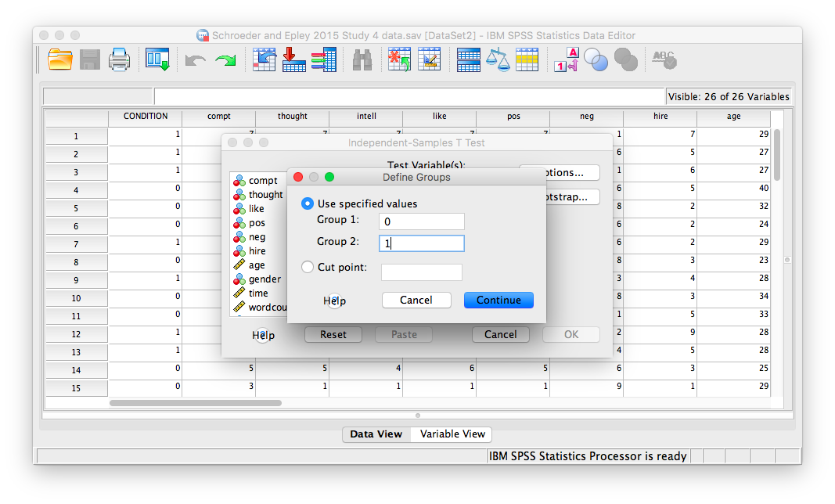Viewport: 835px width, 504px height.
Task: Open Find with the binoculars icon
Action: tap(362, 60)
